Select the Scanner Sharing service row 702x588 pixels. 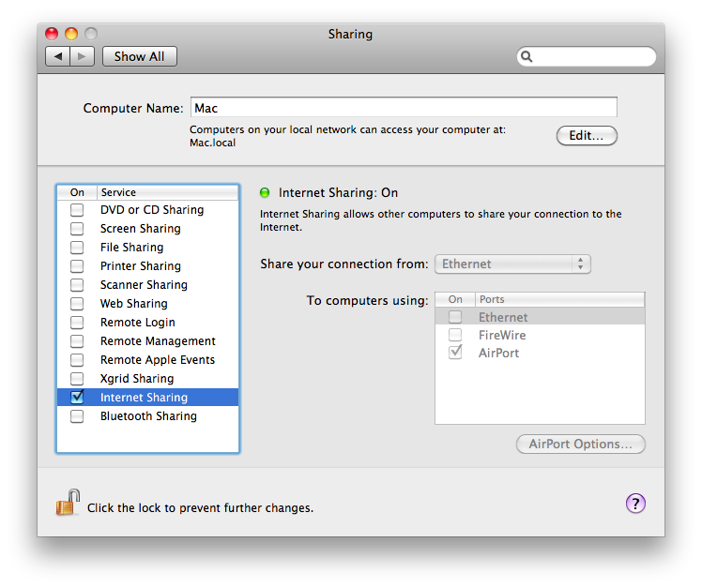tap(147, 285)
